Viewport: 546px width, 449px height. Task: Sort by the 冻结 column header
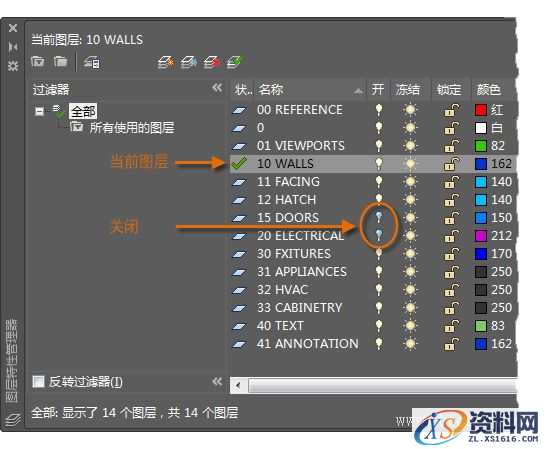point(410,90)
